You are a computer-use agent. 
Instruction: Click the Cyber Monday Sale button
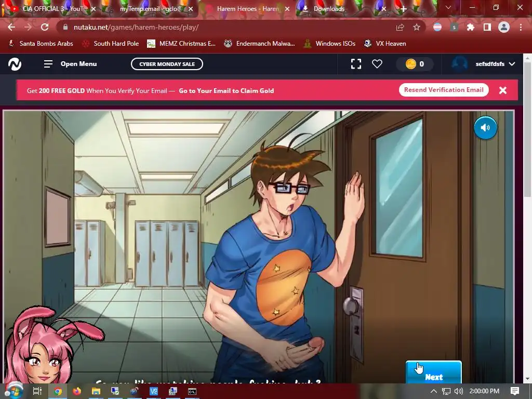pos(167,64)
